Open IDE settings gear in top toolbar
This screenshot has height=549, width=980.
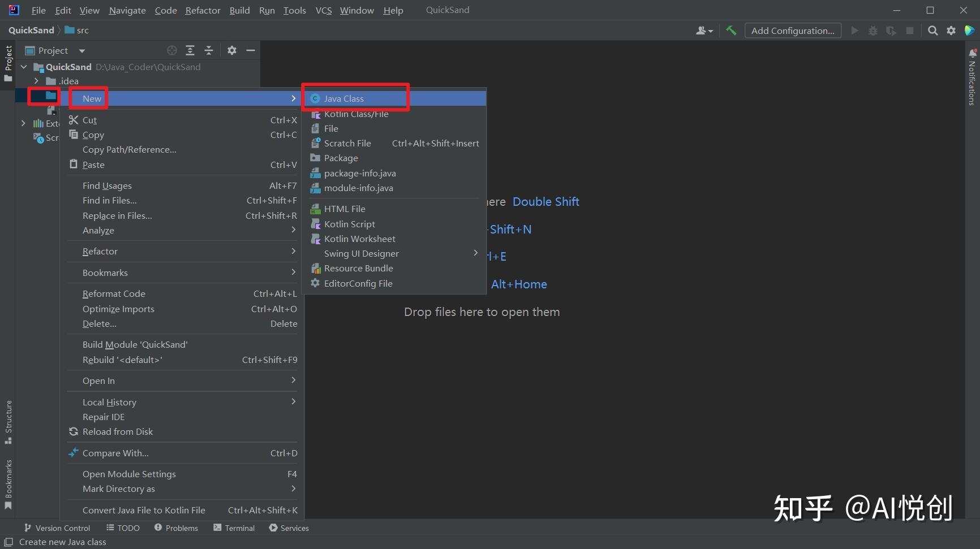[x=951, y=31]
